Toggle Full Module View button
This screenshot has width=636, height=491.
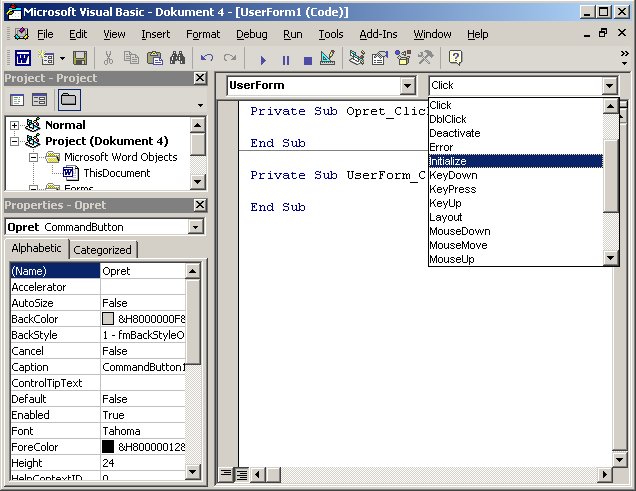[242, 474]
